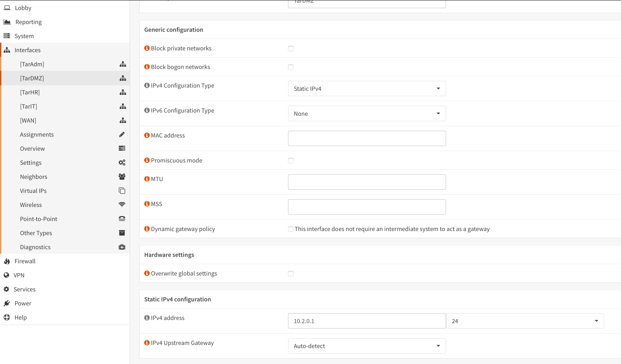
Task: Enable Overwrite global settings checkbox
Action: (x=291, y=274)
